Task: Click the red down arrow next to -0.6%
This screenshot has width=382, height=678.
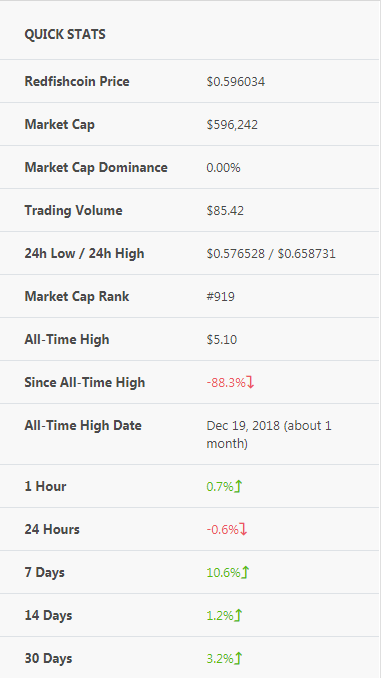Action: point(244,529)
